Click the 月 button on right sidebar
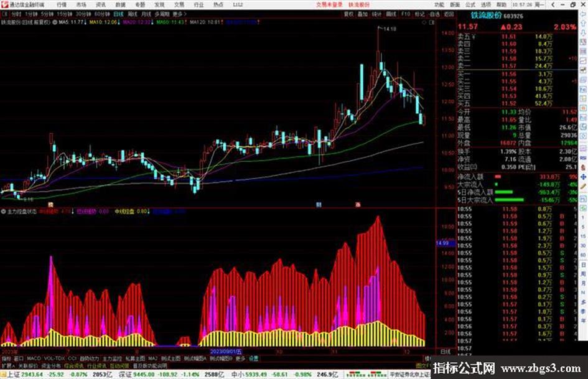The height and width of the screenshot is (379, 588). click(583, 283)
